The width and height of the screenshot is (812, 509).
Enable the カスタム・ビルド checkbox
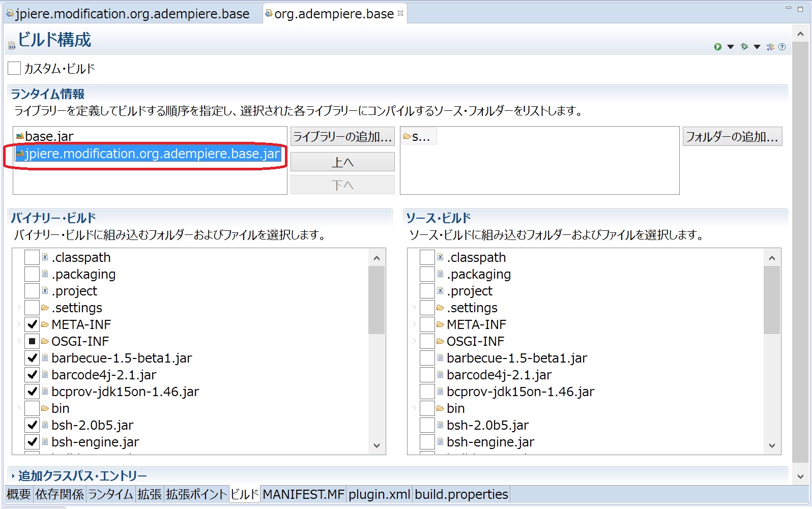15,68
